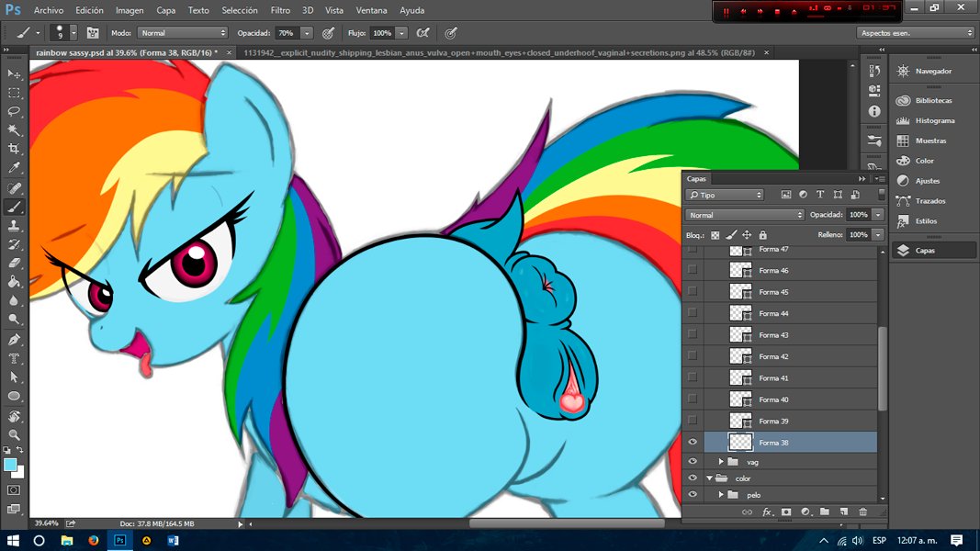Viewport: 980px width, 551px height.
Task: Open the Filtro menu
Action: click(x=280, y=11)
